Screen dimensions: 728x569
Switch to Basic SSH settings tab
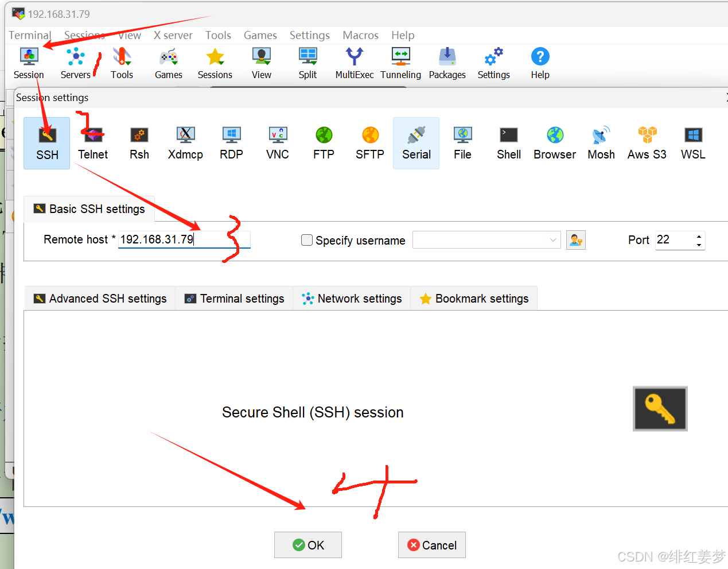tap(89, 209)
